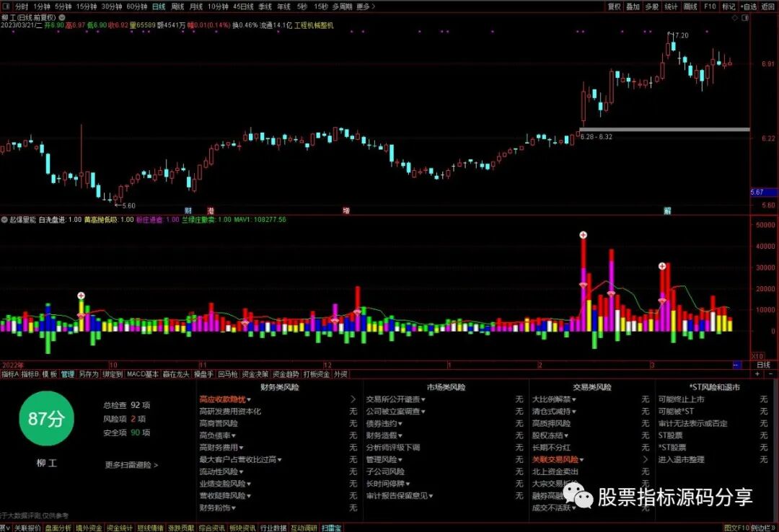The image size is (779, 532).
Task: Click the small panel icon right of the diamond
Action: click(744, 18)
